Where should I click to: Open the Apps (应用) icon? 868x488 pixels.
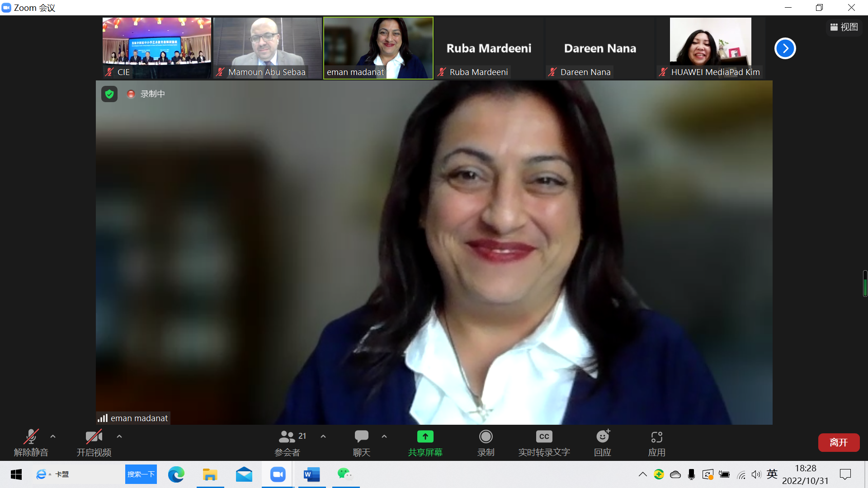click(x=656, y=436)
